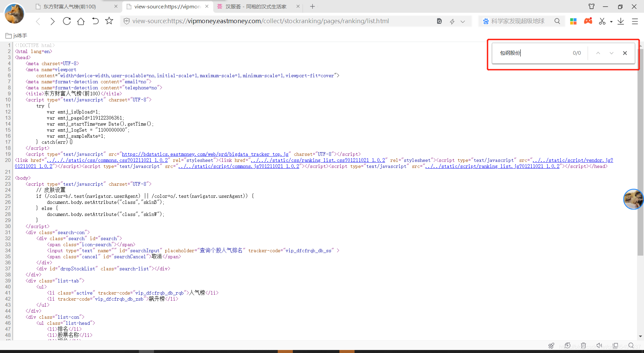This screenshot has height=353, width=644.
Task: Bookmark this page with the star icon
Action: point(109,21)
